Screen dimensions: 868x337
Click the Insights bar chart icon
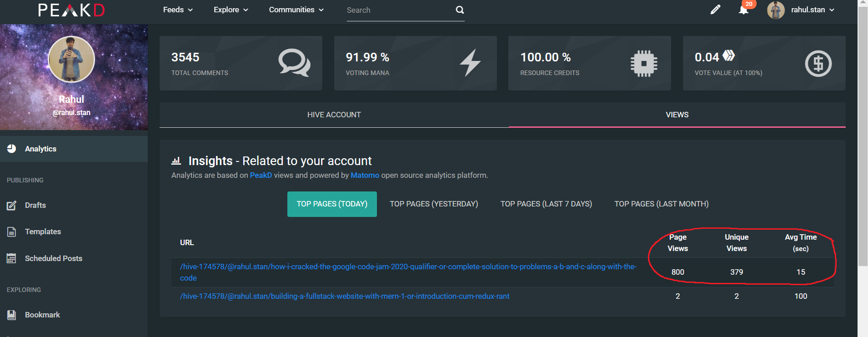(x=176, y=161)
